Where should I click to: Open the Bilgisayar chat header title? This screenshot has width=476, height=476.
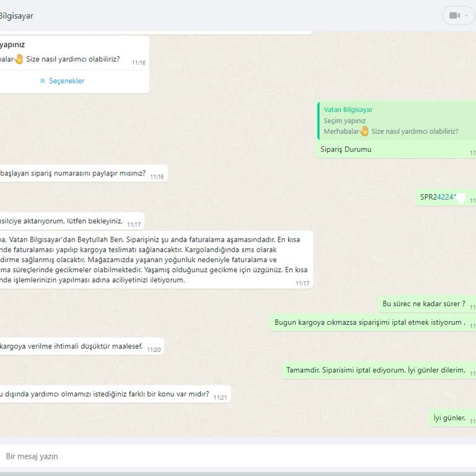16,15
